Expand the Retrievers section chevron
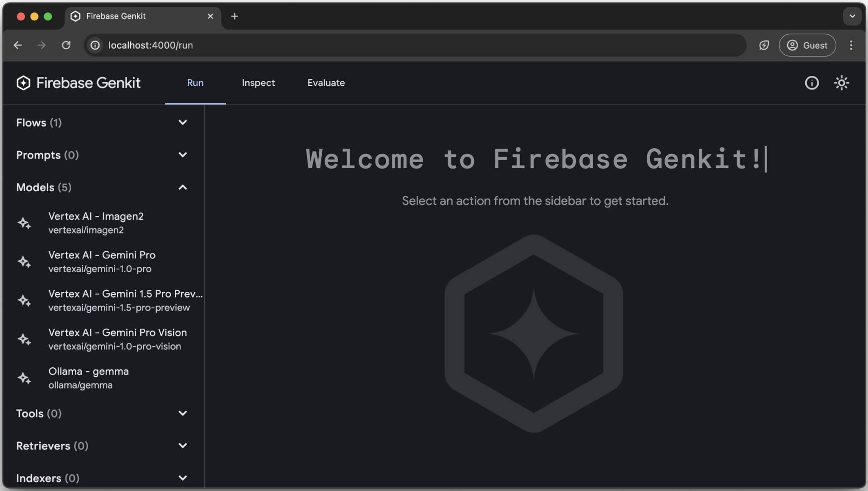Screen dimensions: 868x491 point(183,446)
